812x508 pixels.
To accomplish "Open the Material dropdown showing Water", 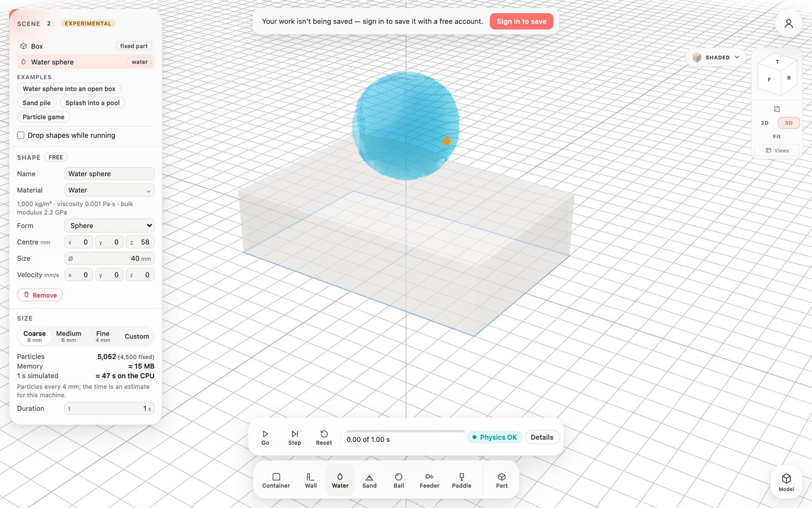I will (x=109, y=190).
